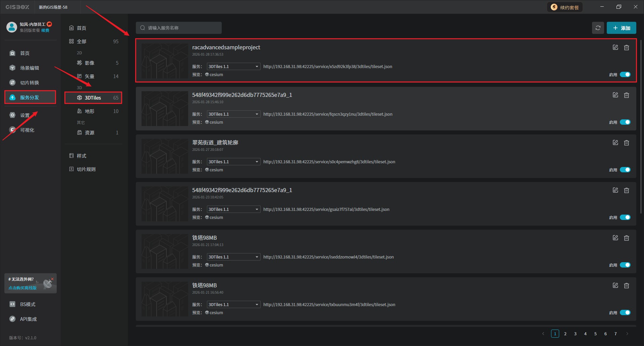
Task: Go to page 3 in pagination
Action: [575, 334]
